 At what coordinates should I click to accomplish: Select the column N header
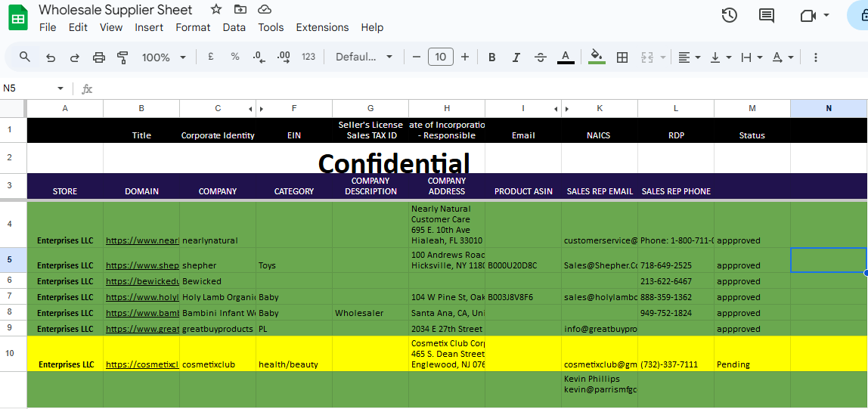(829, 109)
